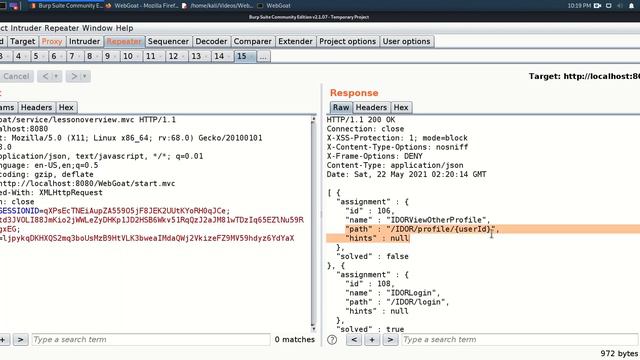Open the Window menu
The image size is (640, 360).
[x=97, y=28]
